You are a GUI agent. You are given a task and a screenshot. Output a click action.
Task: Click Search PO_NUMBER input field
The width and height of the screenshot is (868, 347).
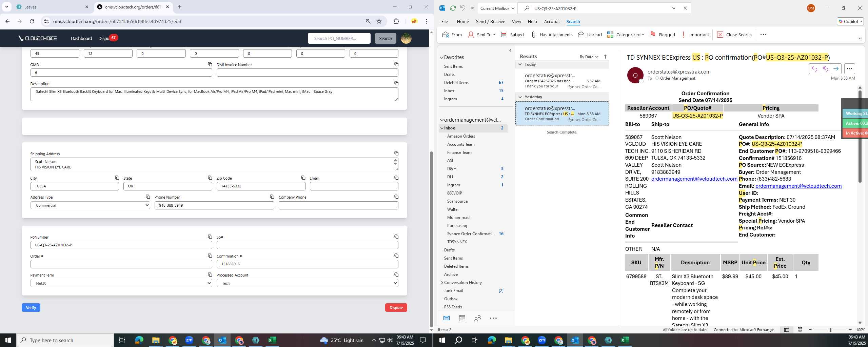[339, 38]
